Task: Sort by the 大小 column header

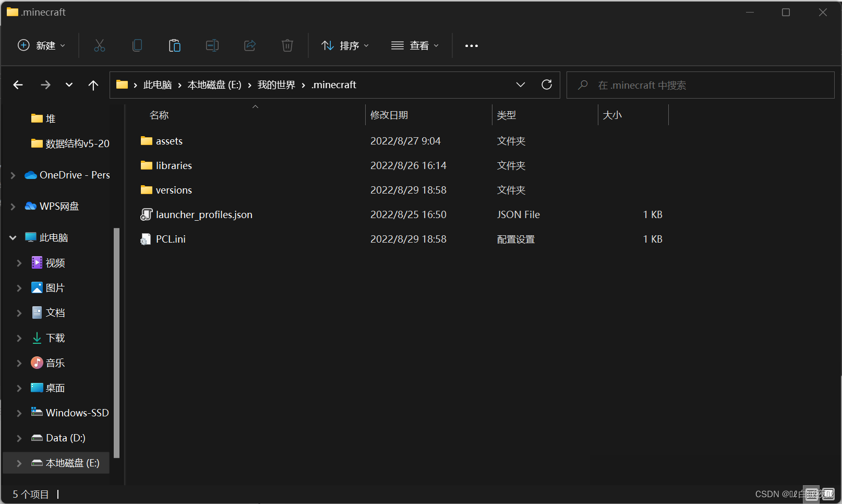Action: pyautogui.click(x=612, y=115)
